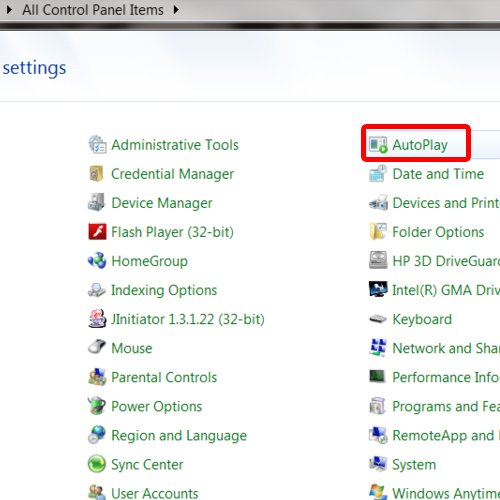500x500 pixels.
Task: Click the Folder Options icon
Action: pyautogui.click(x=378, y=231)
